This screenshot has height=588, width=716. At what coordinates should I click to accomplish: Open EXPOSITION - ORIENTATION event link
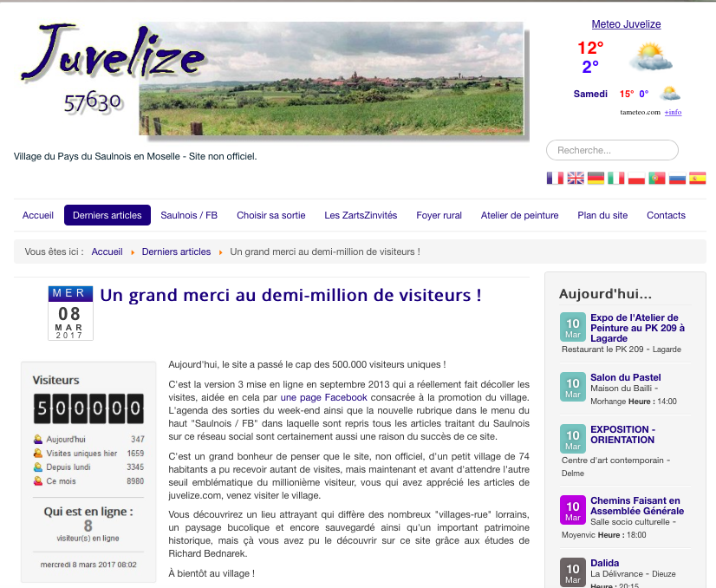[623, 434]
